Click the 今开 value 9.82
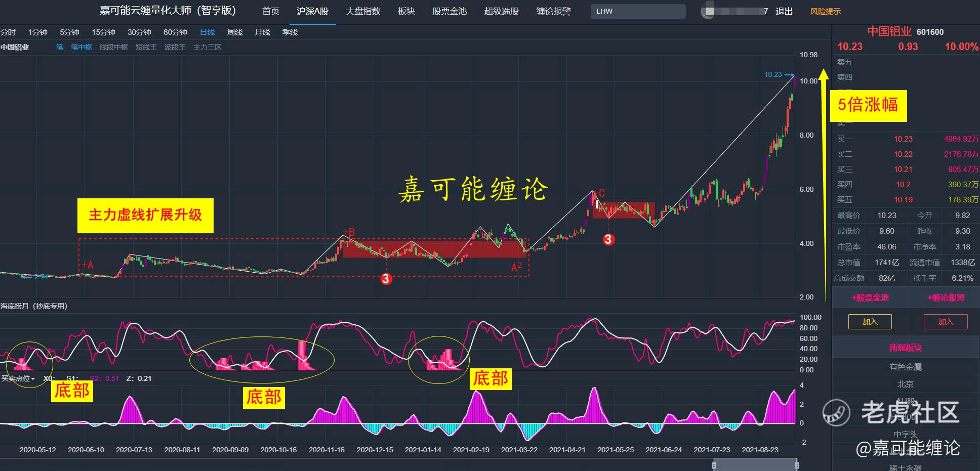Screen dimensions: 980x471 pyautogui.click(x=962, y=216)
